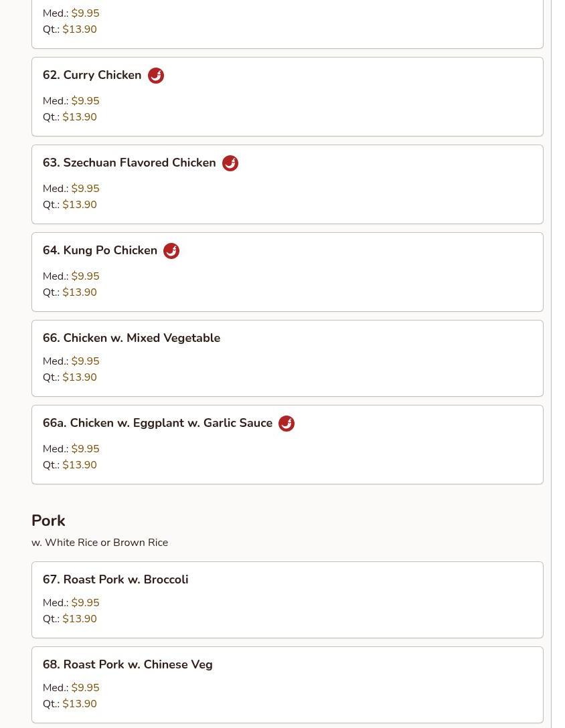The image size is (565, 728).
Task: Click Kung Po Chicken quart price $13.90
Action: (79, 292)
